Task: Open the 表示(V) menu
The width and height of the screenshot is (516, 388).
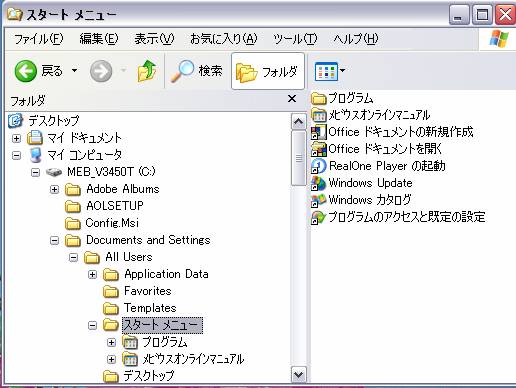Action: point(154,39)
